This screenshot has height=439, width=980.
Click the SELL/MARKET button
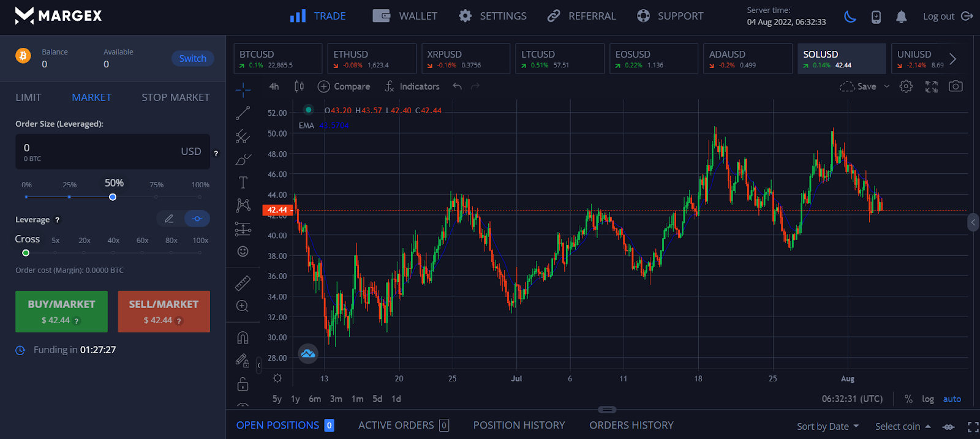tap(164, 312)
